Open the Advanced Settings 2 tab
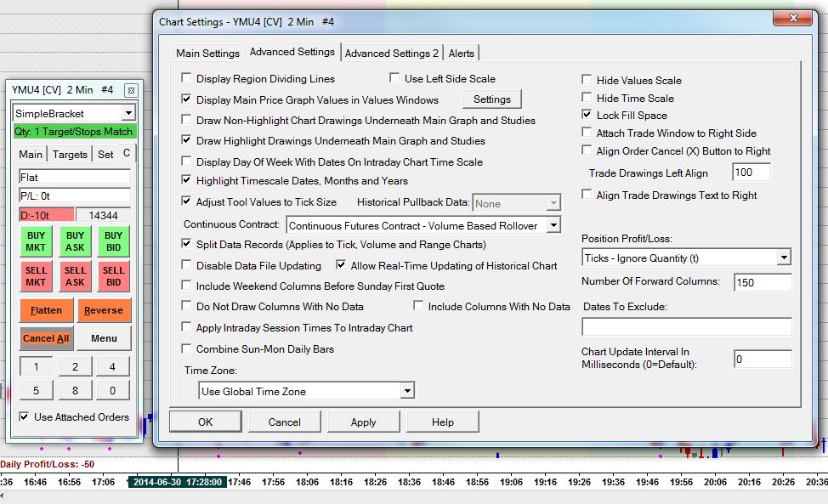Screen dimensions: 828x504 pyautogui.click(x=391, y=54)
